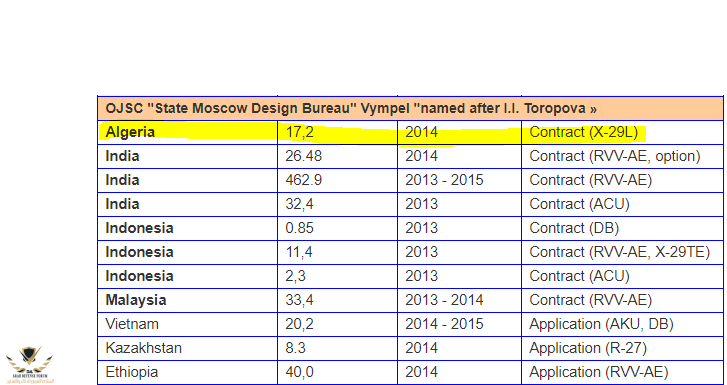Select the Kazakhstan country cell

(187, 348)
